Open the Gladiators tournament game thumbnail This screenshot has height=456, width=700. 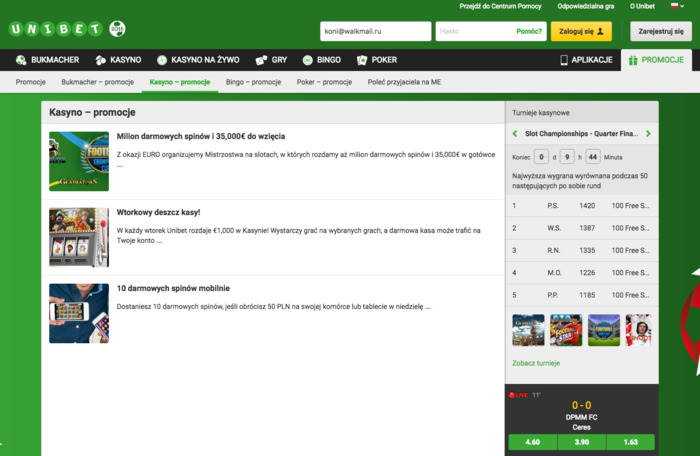coord(529,330)
